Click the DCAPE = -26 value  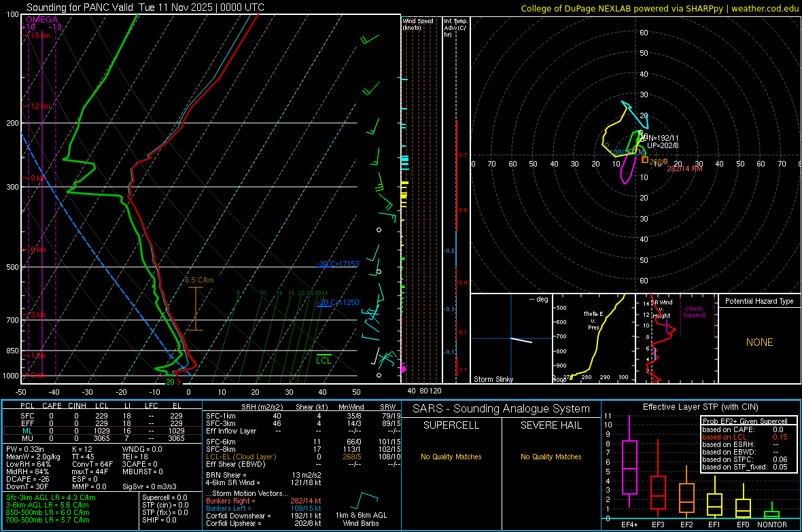click(x=28, y=479)
